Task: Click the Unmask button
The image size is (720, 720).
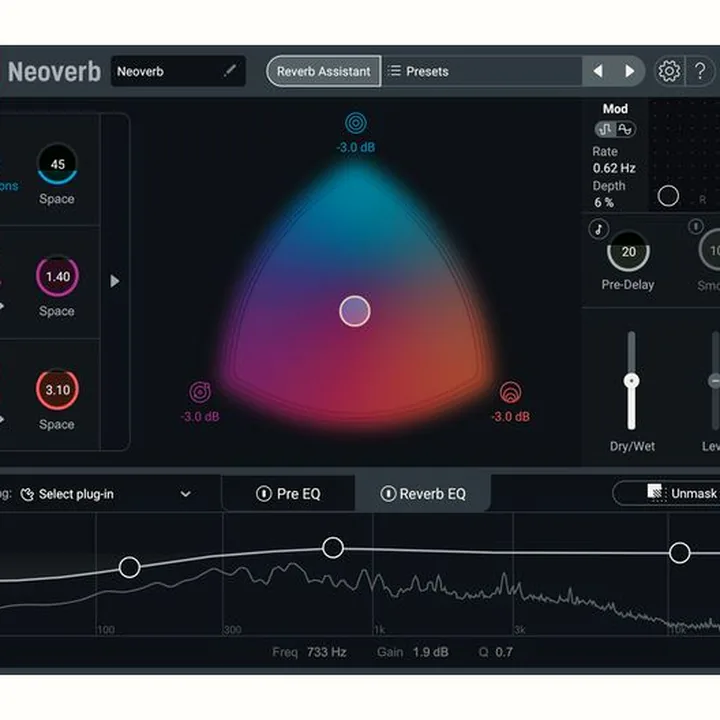Action: tap(668, 493)
